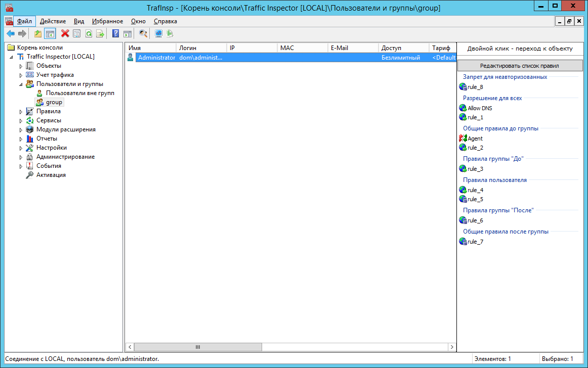This screenshot has width=588, height=368.
Task: Click the Allow DNS rule icon
Action: (463, 108)
